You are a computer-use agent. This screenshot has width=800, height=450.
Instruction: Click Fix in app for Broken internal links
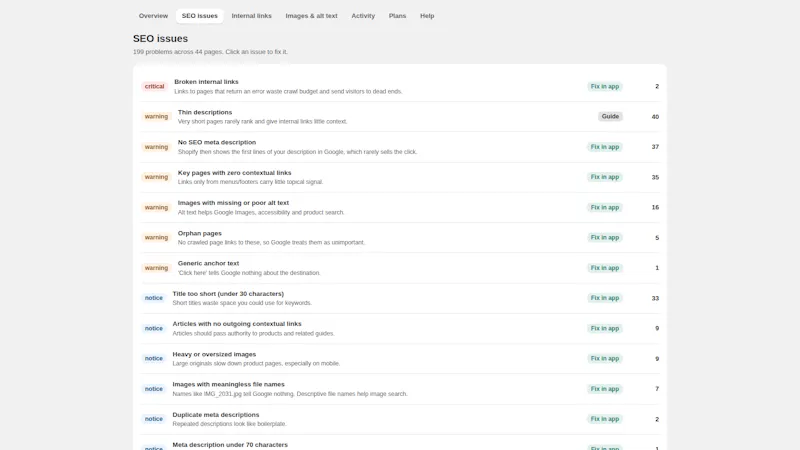(x=605, y=86)
